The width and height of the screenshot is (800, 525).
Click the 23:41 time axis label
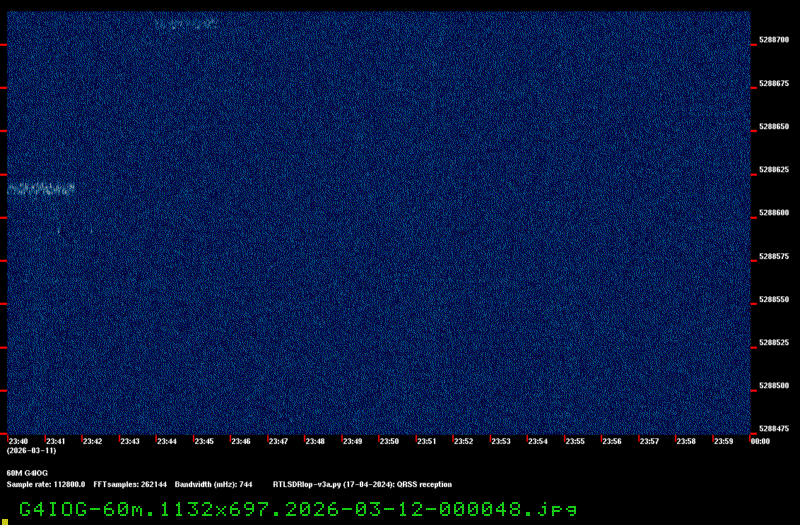[56, 441]
